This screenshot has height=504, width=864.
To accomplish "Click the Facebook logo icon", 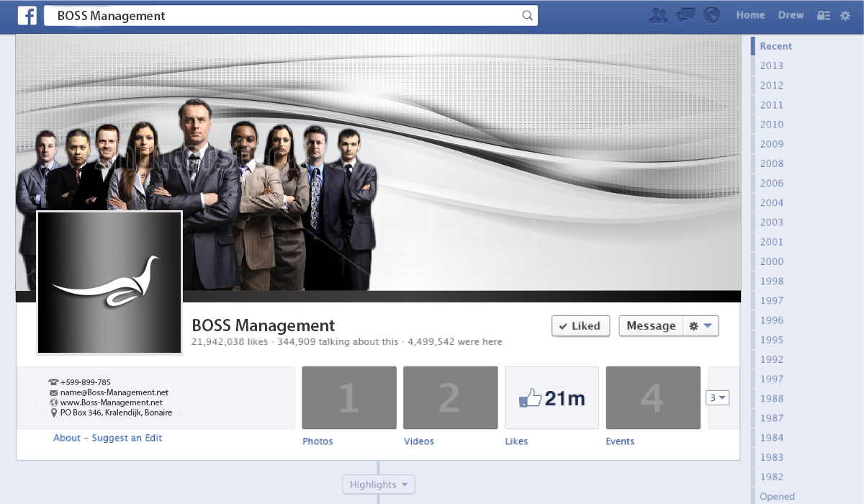I will pos(27,15).
